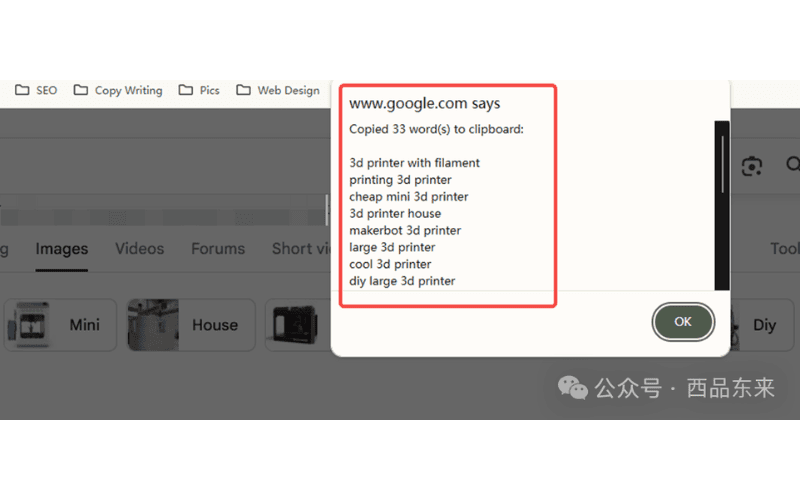Open the Pics bookmarks folder
The height and width of the screenshot is (500, 800).
coord(199,90)
